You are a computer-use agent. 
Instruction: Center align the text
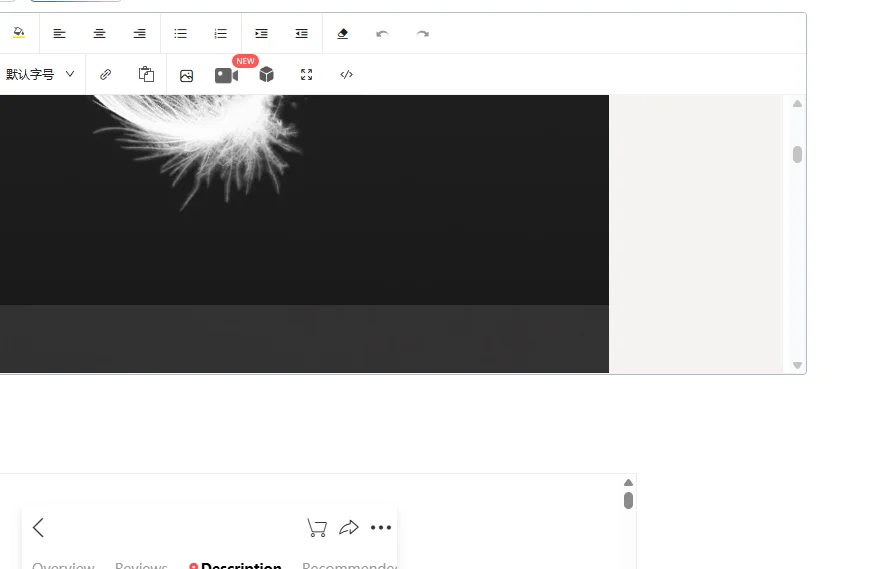pyautogui.click(x=99, y=34)
